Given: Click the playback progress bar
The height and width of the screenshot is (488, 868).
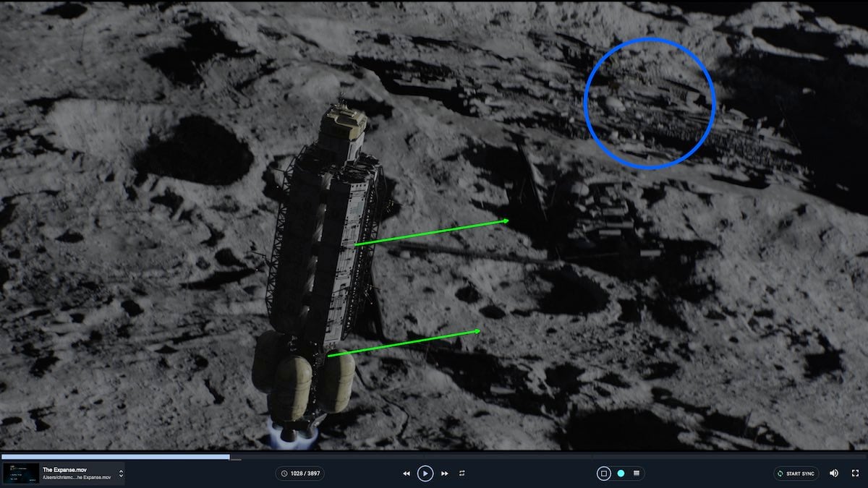Looking at the screenshot, I should (434, 457).
